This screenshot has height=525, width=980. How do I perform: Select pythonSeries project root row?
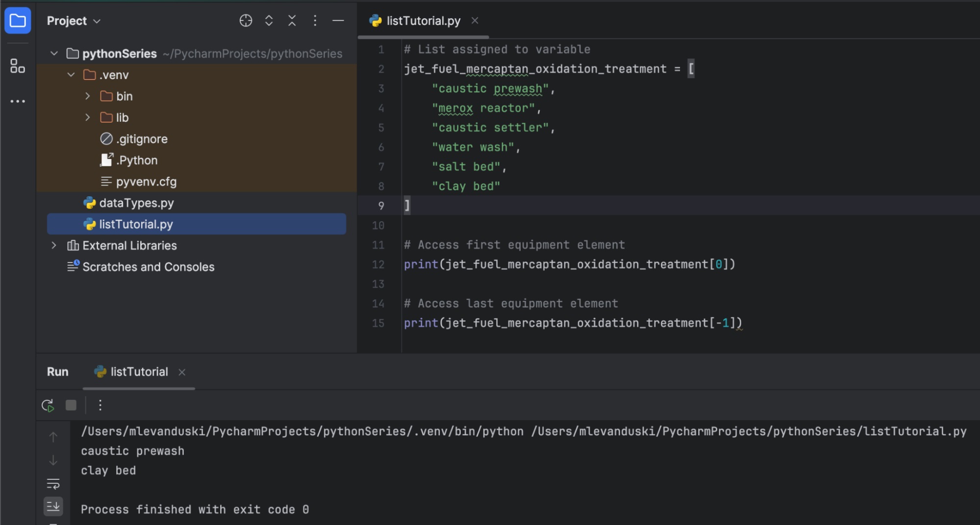pyautogui.click(x=196, y=53)
